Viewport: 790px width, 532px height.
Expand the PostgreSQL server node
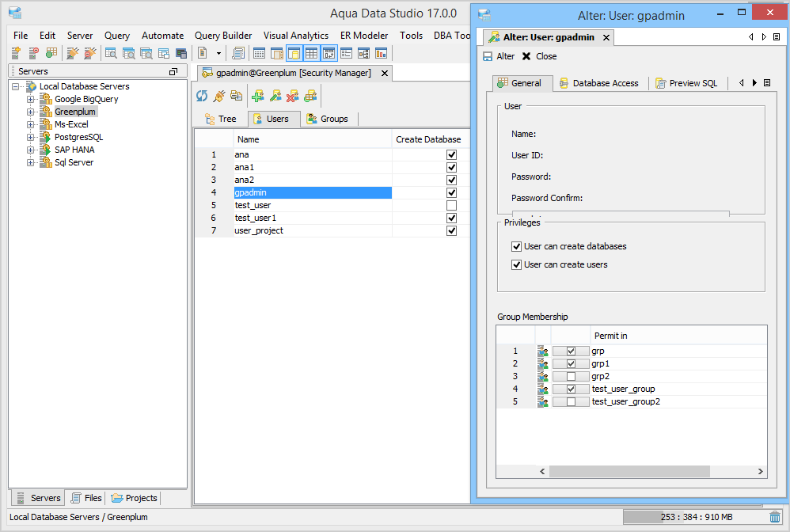30,137
